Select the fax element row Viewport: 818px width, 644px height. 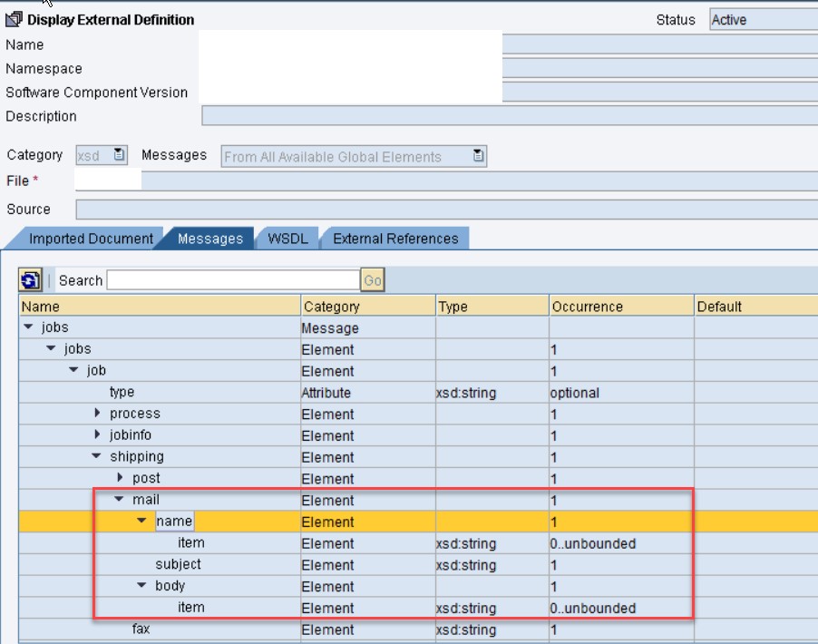click(x=141, y=629)
